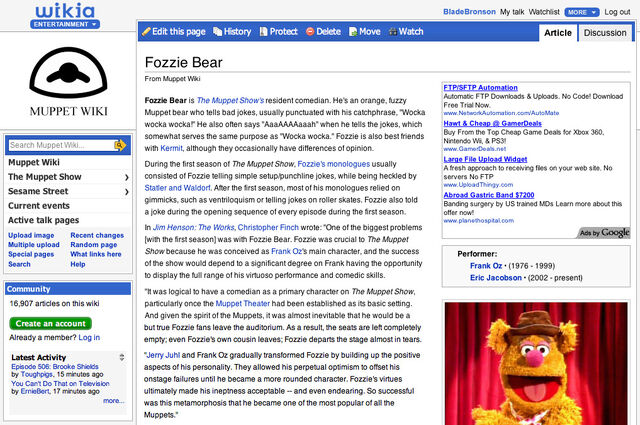
Task: Click the Ads by Google label
Action: pos(604,233)
